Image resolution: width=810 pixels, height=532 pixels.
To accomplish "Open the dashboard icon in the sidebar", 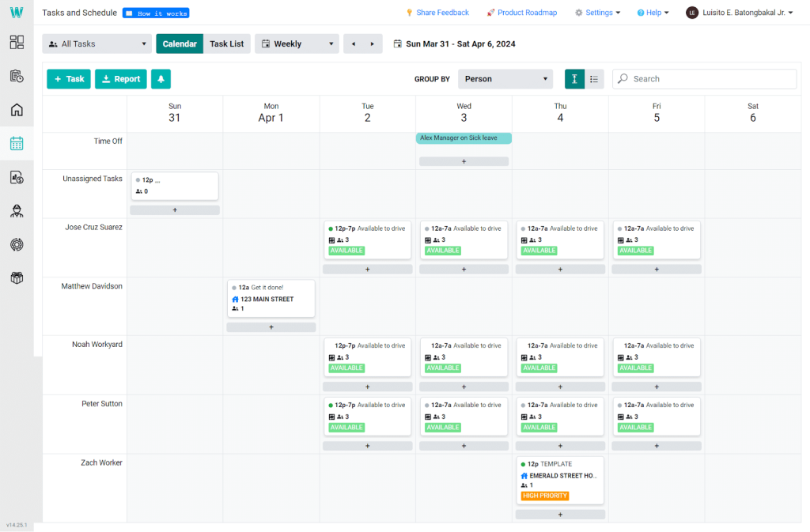I will tap(17, 43).
